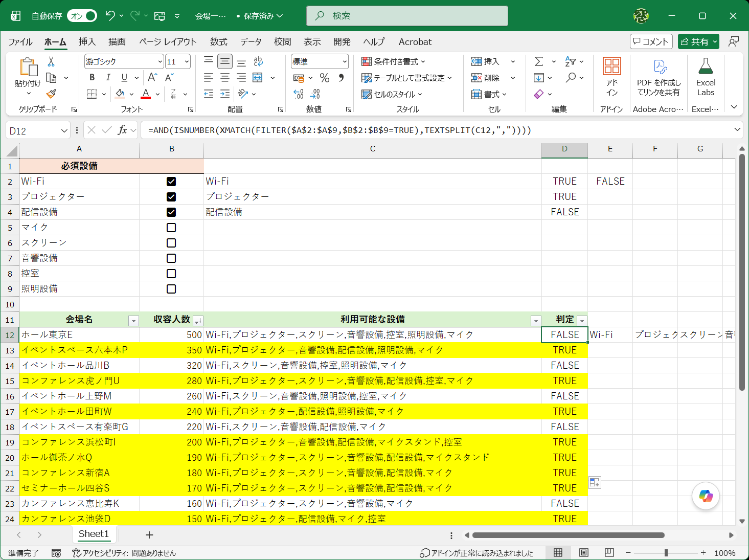The image size is (749, 560).
Task: Click the AutoSum sigma icon
Action: (539, 61)
